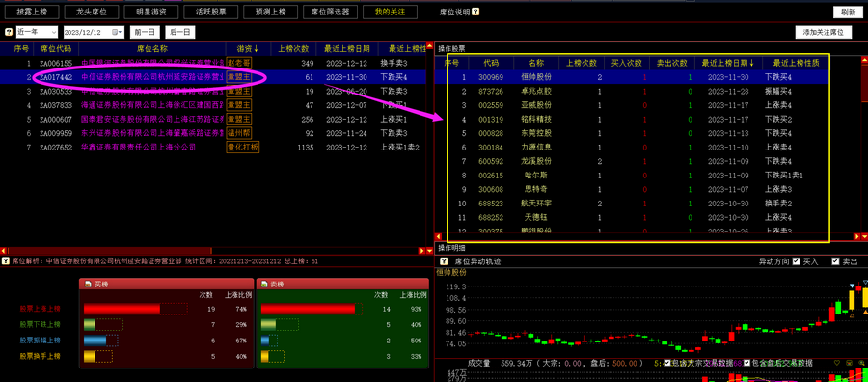The image size is (868, 382).
Task: Click the magnifier icon in the volume chart
Action: [862, 363]
